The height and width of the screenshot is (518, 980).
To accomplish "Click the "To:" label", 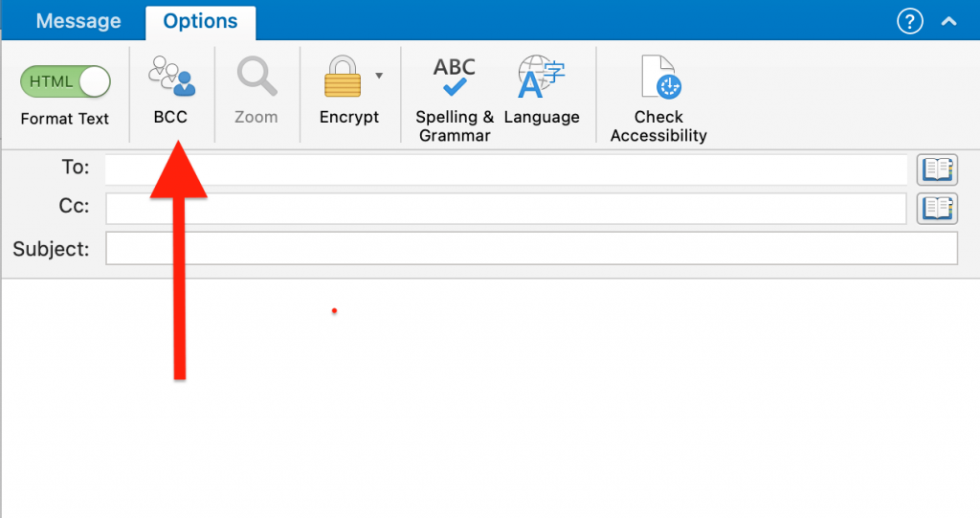I will tap(75, 168).
